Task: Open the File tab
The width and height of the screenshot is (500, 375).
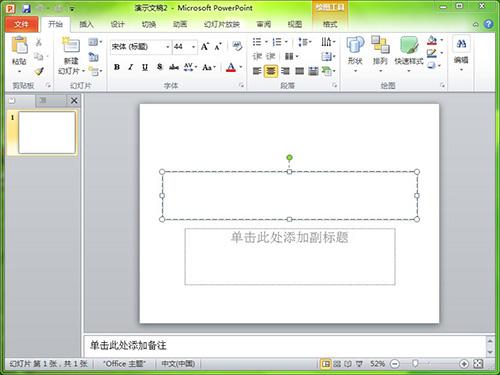Action: point(21,24)
